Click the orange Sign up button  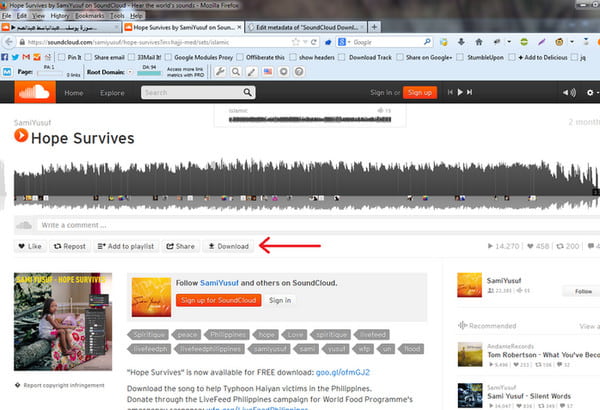[420, 93]
